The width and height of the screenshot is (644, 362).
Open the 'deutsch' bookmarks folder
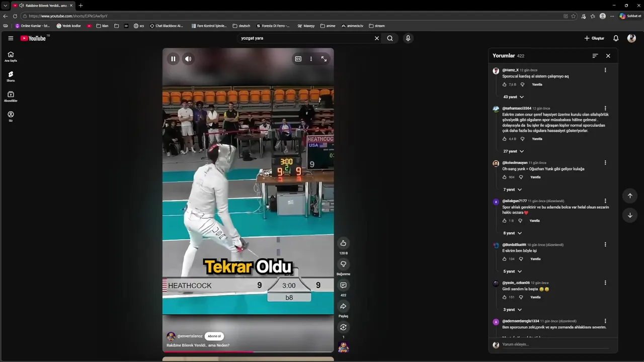(241, 26)
